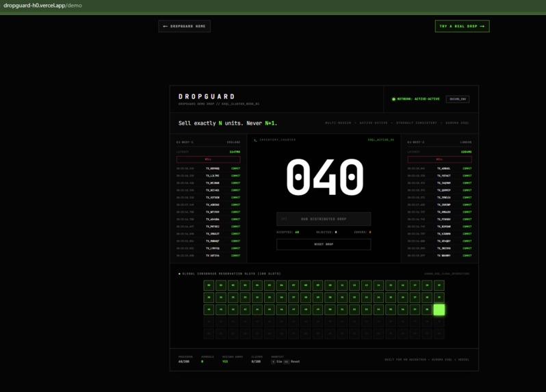Click the DSQL_ACTIVE_OK status label
This screenshot has height=392, width=546.
tap(381, 140)
